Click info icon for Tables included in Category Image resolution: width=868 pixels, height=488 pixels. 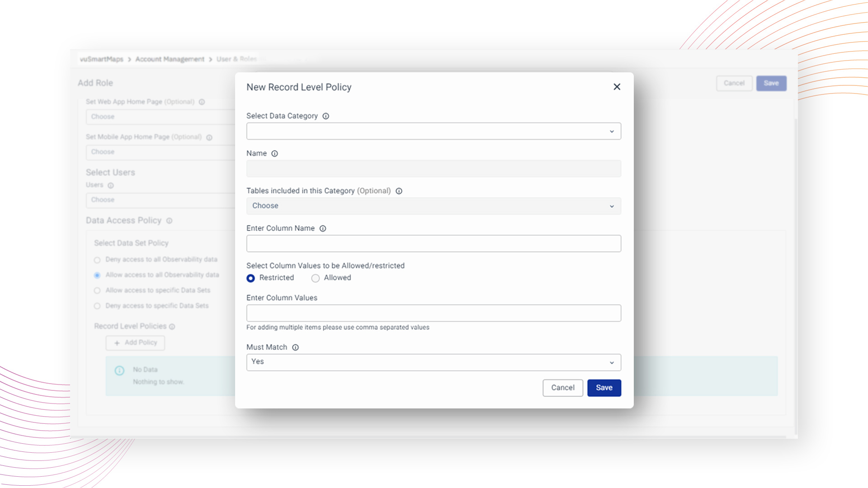399,191
